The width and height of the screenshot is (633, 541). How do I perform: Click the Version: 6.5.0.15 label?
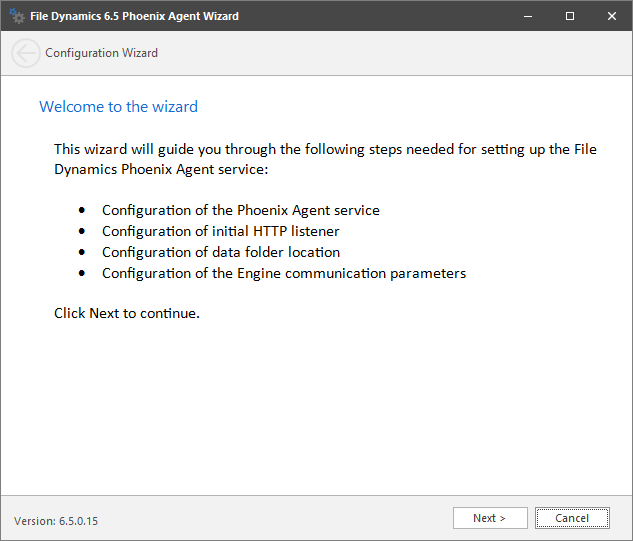(x=56, y=521)
